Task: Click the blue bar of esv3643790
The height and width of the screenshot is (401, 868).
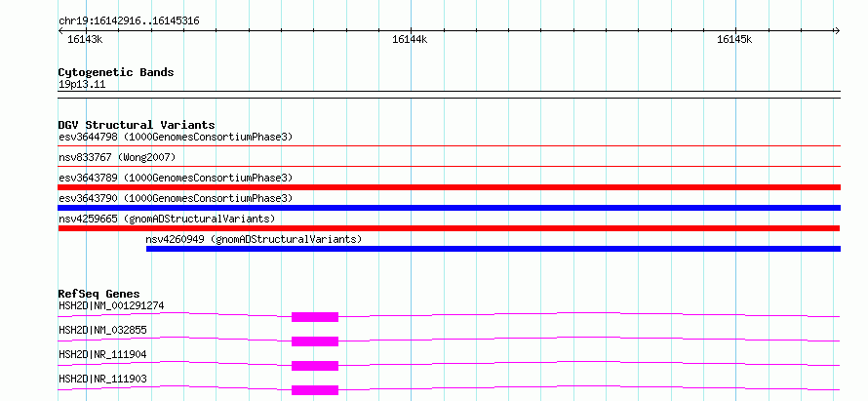Action: tap(449, 208)
